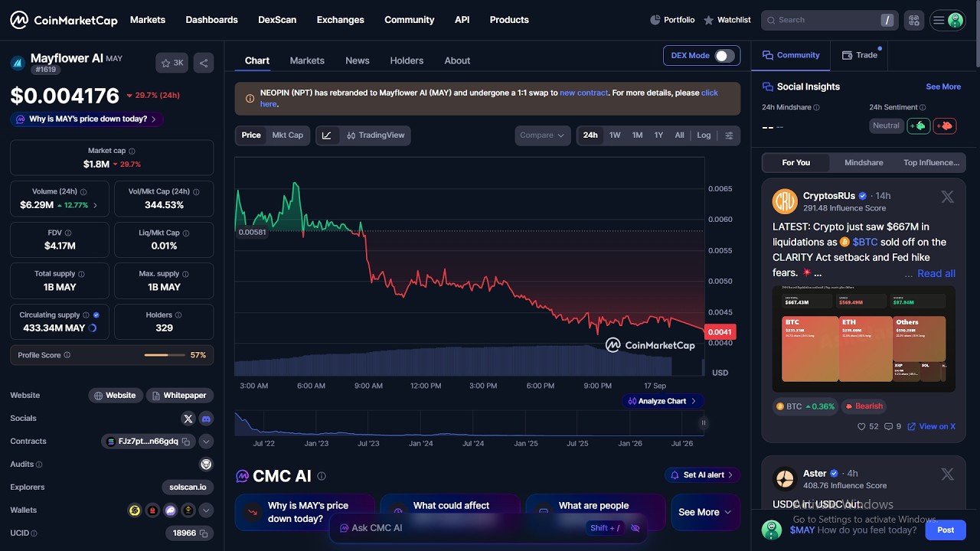The image size is (980, 551).
Task: Add Mayflower AI to watchlist star button
Action: (172, 63)
